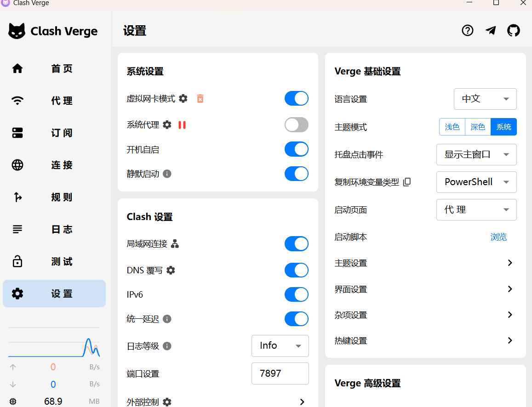Click the memory chip icon beside 68.9 MB
This screenshot has width=532, height=407.
click(x=13, y=401)
